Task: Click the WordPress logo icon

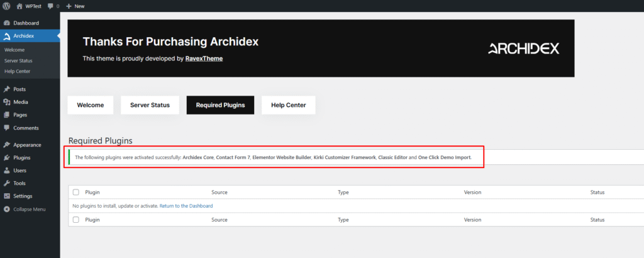Action: tap(6, 6)
